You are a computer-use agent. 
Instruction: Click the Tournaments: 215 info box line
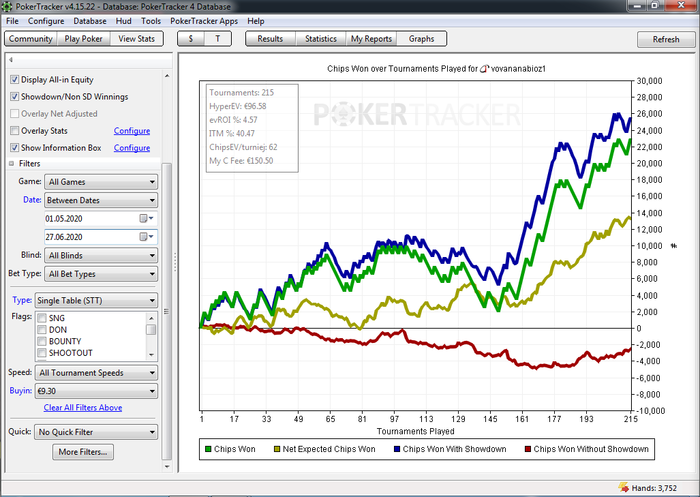(242, 92)
